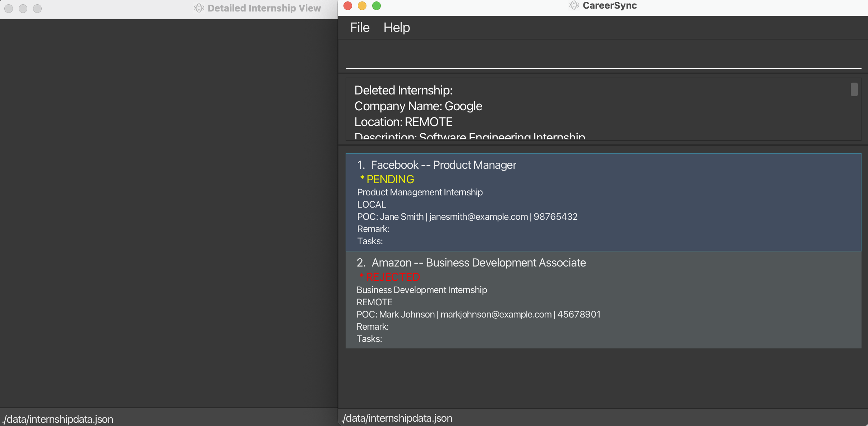Click the CareerSync title bar app icon

[x=574, y=5]
